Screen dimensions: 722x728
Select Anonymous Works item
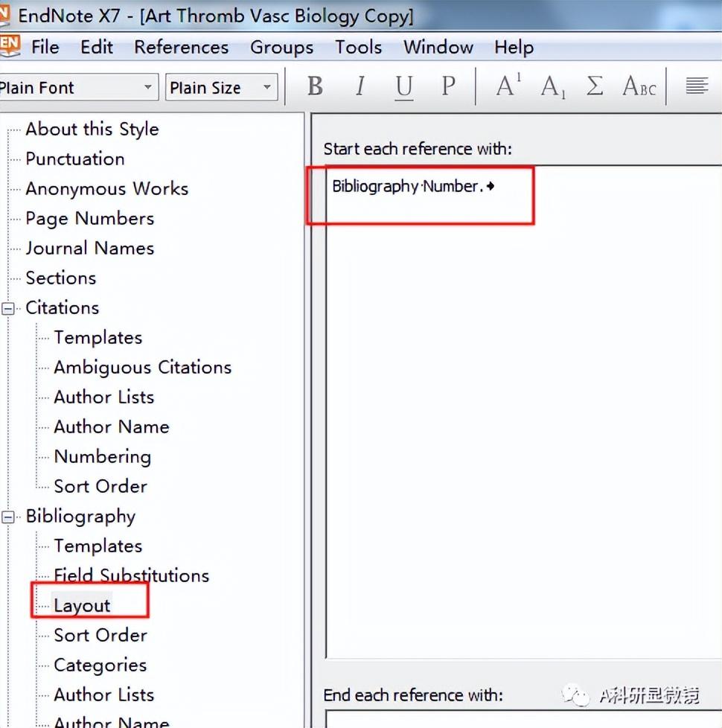106,188
